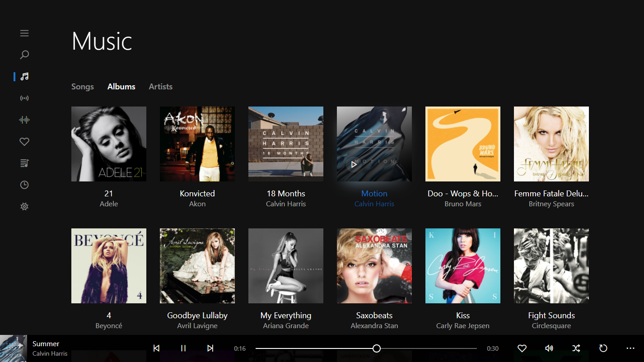Click the 18 Months album title
The height and width of the screenshot is (362, 644).
pos(286,194)
